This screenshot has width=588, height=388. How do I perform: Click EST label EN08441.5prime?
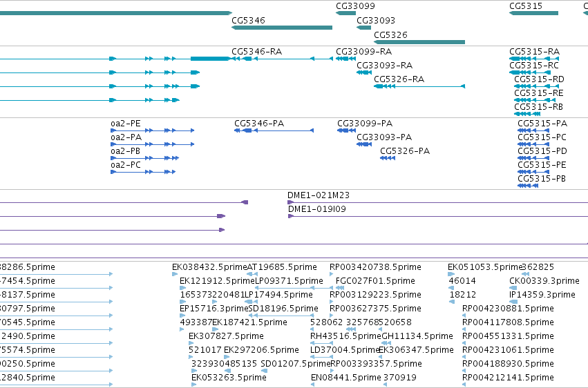click(x=345, y=378)
